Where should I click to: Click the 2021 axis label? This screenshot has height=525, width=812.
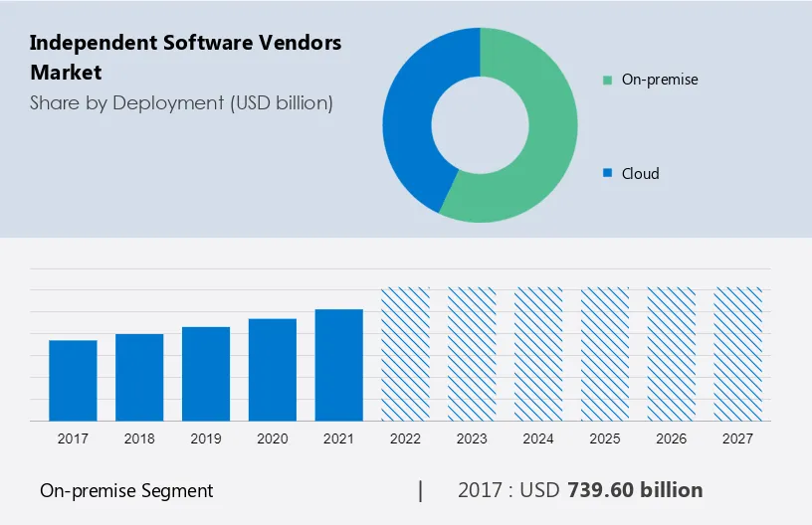pos(338,438)
